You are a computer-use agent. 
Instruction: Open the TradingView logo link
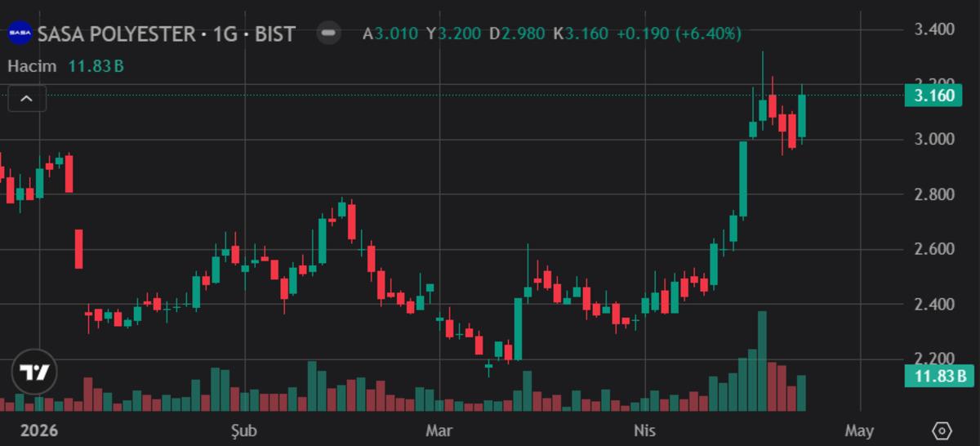click(35, 373)
